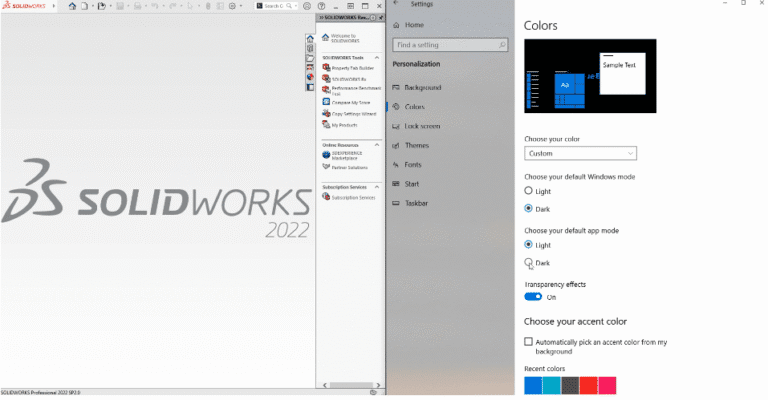The height and width of the screenshot is (400, 768).
Task: Expand the SolidWorks logo menu arrow
Action: (x=54, y=6)
